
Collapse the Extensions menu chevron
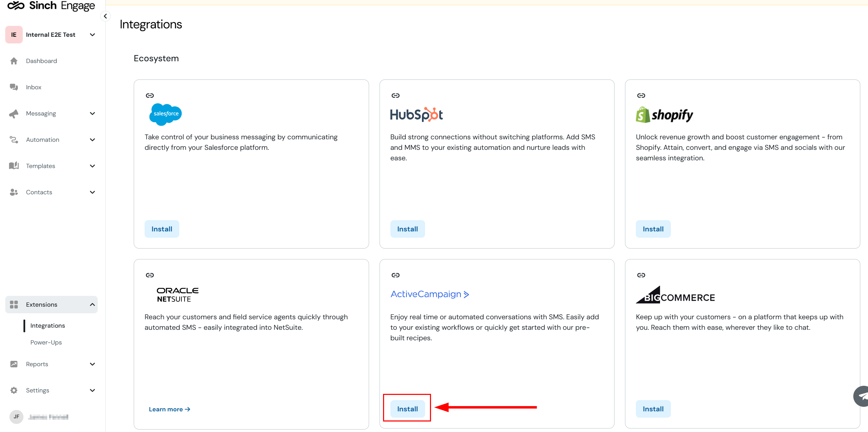coord(92,305)
